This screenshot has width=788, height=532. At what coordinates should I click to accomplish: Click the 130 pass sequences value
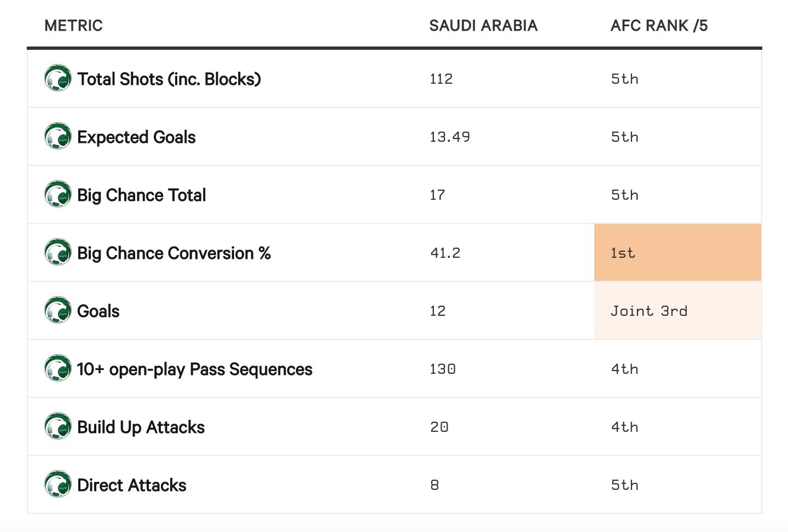[443, 369]
